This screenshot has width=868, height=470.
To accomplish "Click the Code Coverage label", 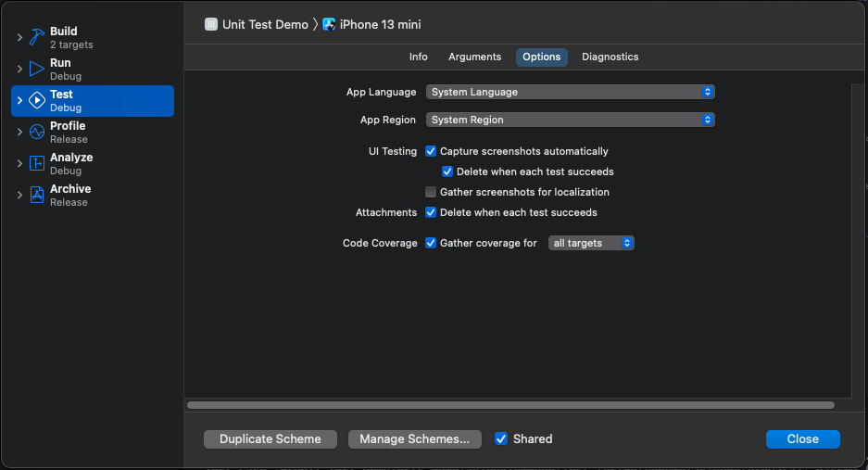I will point(380,243).
